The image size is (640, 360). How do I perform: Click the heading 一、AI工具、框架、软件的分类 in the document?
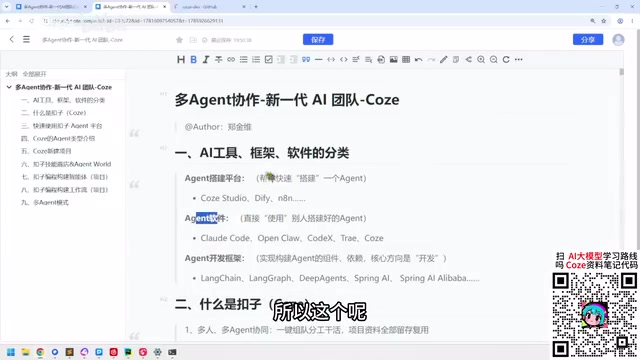[x=262, y=153]
